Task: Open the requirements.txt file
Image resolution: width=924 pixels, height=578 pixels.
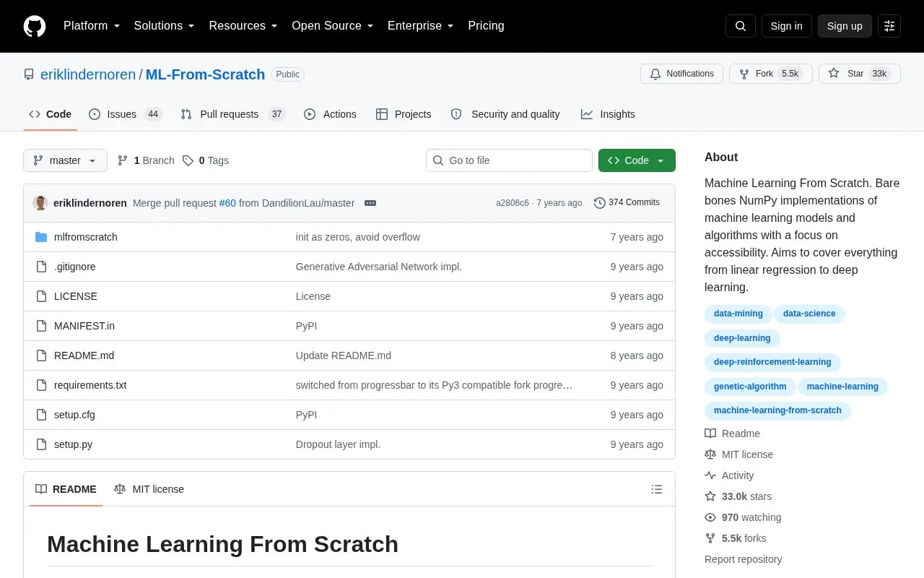Action: (x=90, y=385)
